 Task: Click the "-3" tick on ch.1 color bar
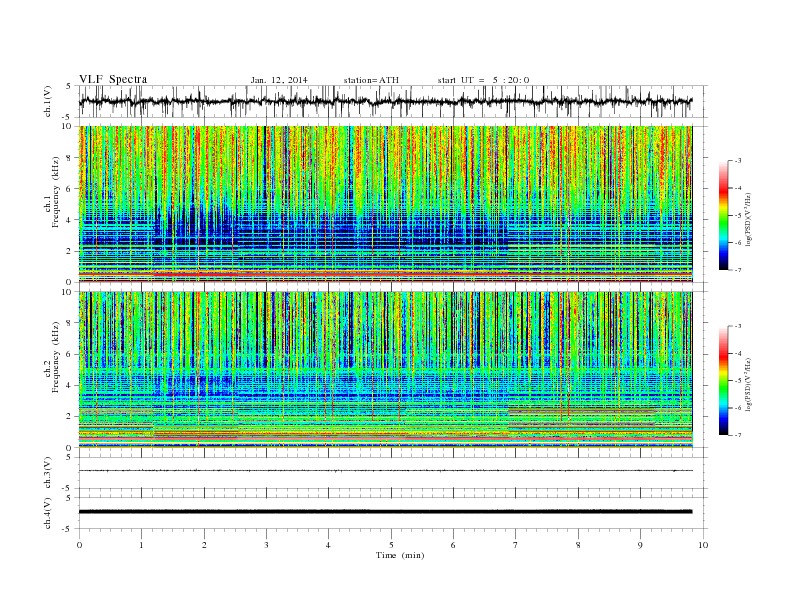pos(738,161)
